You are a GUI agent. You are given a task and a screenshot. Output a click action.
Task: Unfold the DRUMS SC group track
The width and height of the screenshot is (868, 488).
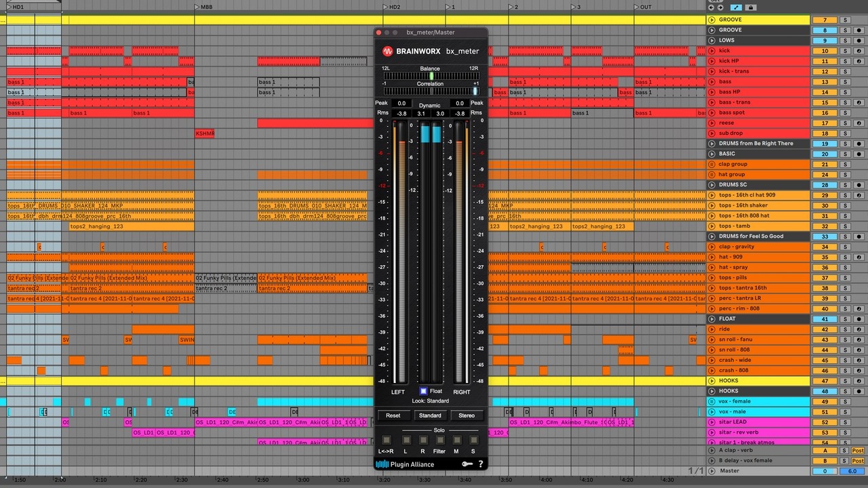[711, 184]
